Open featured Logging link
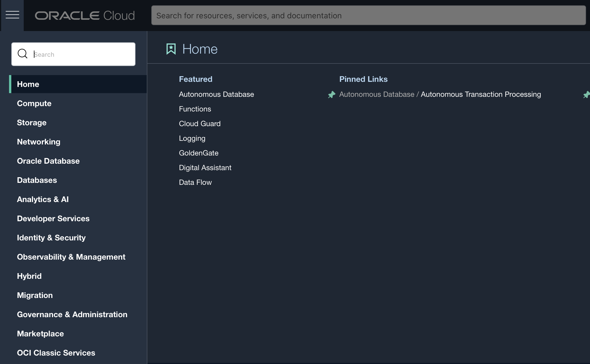The image size is (590, 364). [x=192, y=138]
